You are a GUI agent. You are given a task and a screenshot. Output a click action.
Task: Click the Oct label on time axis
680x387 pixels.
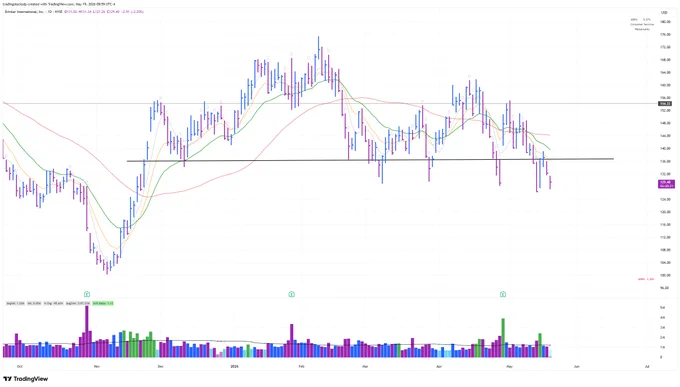20,367
